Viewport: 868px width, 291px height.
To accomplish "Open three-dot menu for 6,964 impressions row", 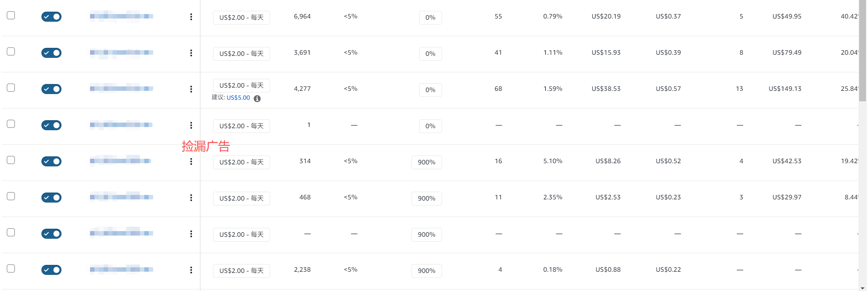I will click(191, 16).
